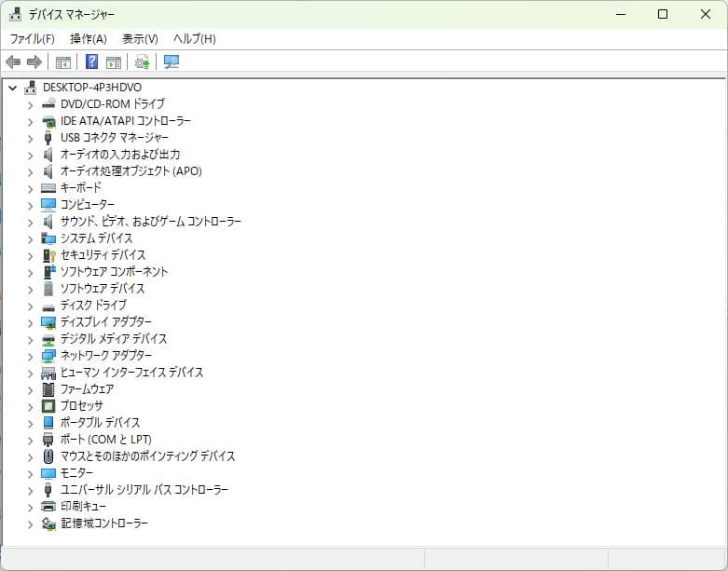Toggle the console tree pane icon
Viewport: 728px width, 571px height.
point(63,61)
